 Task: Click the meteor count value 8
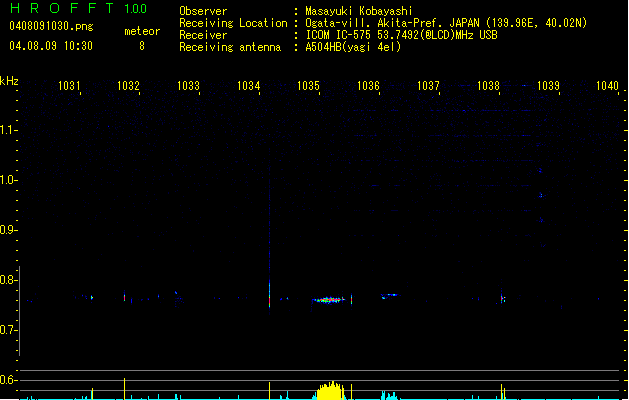click(142, 46)
